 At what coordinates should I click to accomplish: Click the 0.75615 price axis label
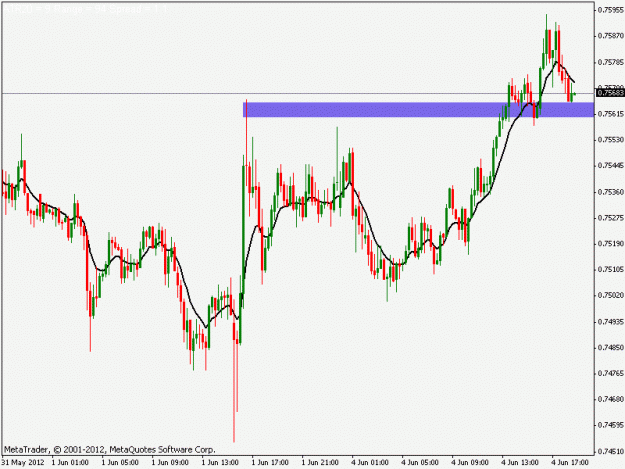coord(611,114)
